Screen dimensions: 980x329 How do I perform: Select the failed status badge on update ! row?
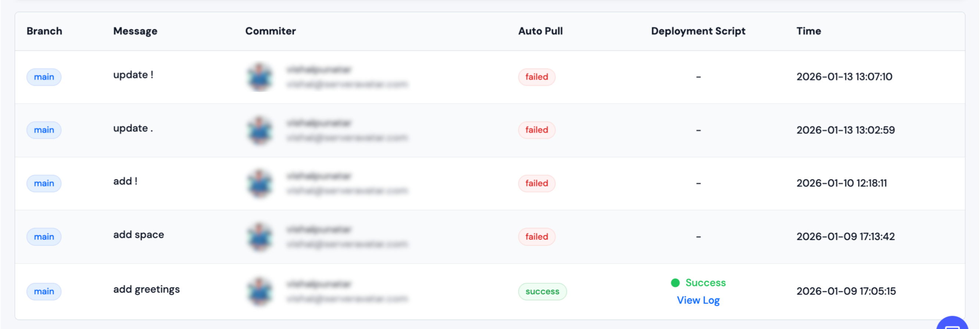536,77
